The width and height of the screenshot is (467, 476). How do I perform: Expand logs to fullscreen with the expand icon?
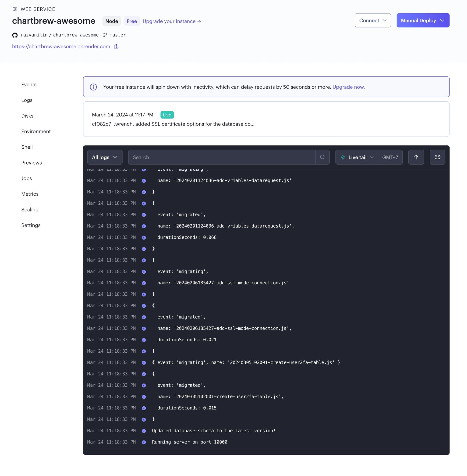point(438,157)
